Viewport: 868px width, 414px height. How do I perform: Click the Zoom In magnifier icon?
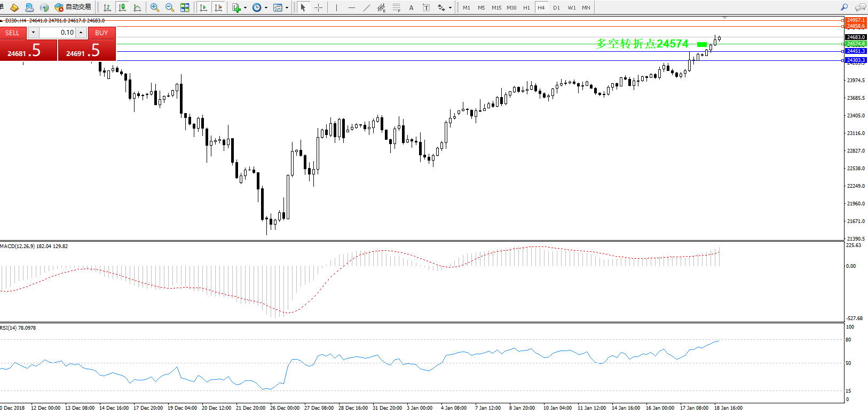tap(155, 7)
